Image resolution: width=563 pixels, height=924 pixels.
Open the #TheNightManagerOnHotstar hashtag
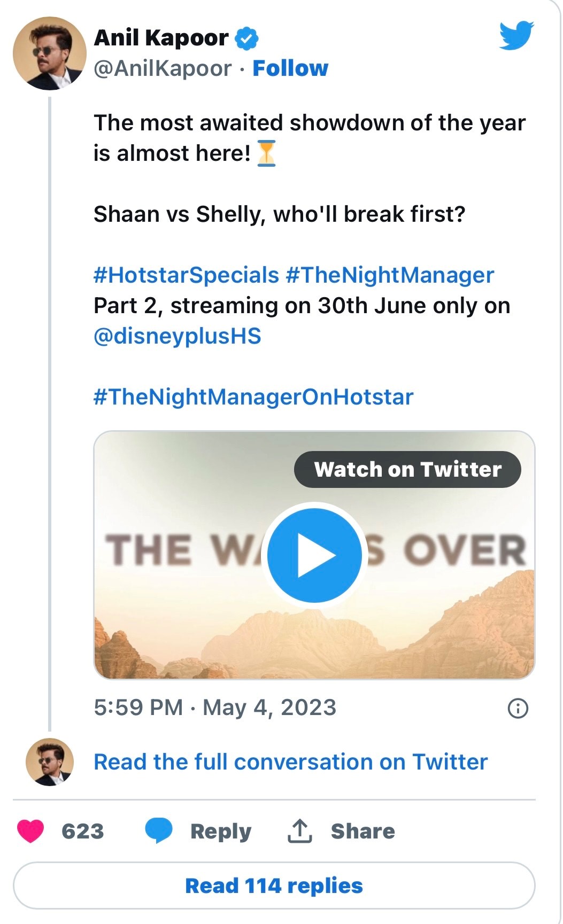coord(253,397)
